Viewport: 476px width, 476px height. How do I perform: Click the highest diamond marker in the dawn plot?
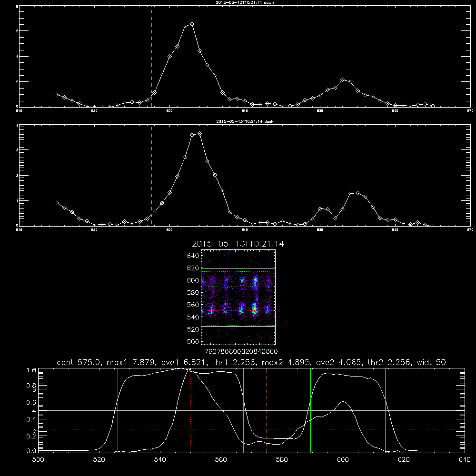192,24
